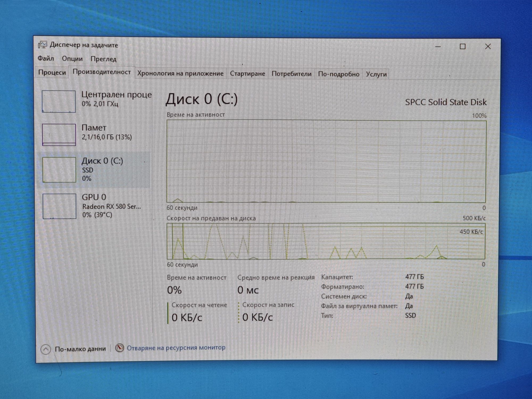The image size is (532, 399).
Task: Click the SPCC Solid State Disk label
Action: coord(446,102)
